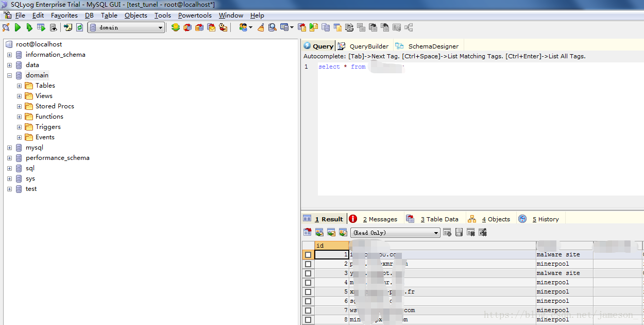Click the 'malware site' cell in row 3
Screen dimensions: 644x325
(x=564, y=273)
